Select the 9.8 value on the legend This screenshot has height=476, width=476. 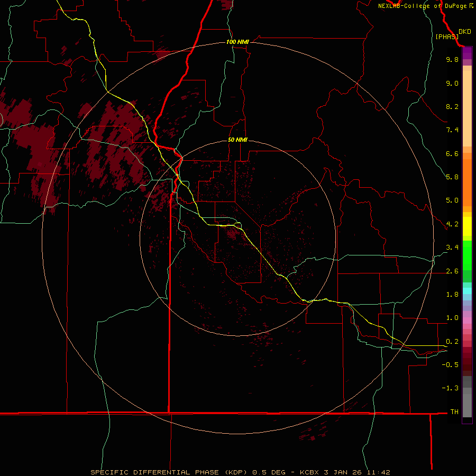452,59
